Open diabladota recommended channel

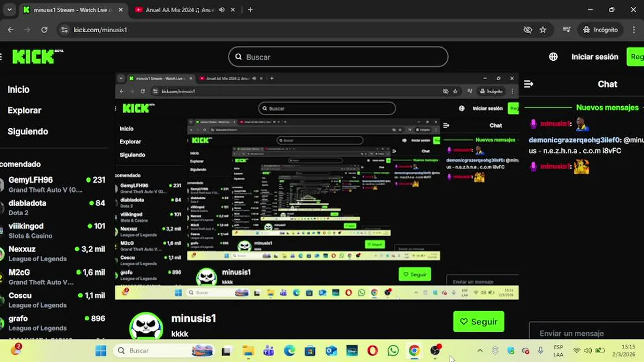[x=54, y=207]
